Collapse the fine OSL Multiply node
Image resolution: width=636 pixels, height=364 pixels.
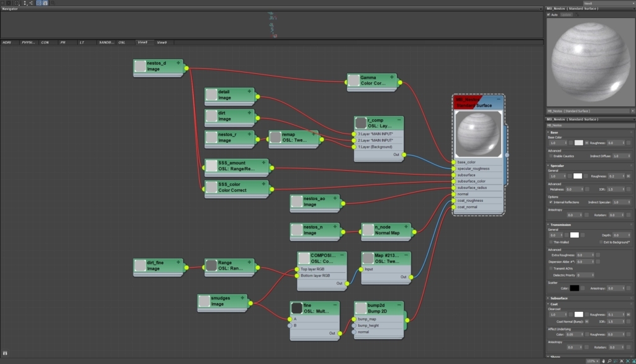tap(335, 305)
